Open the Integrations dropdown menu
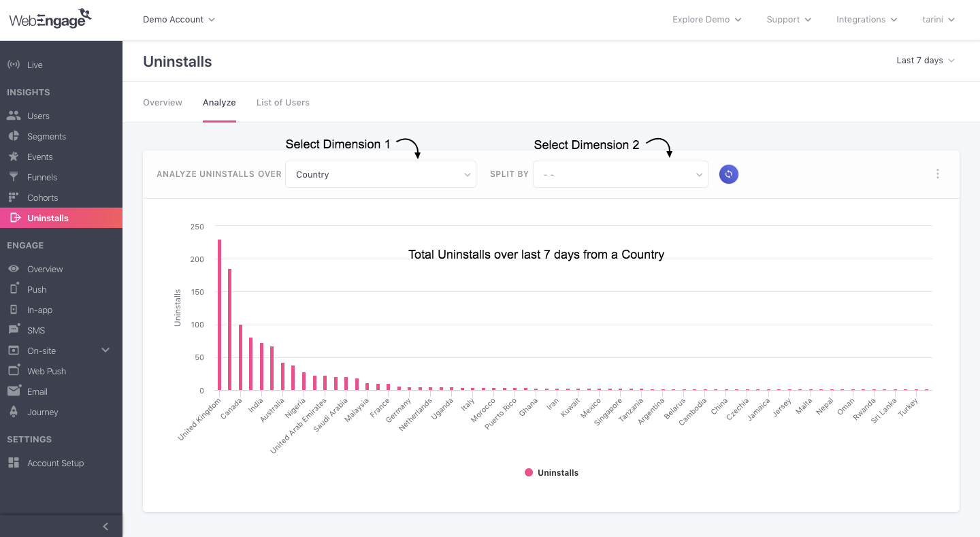The width and height of the screenshot is (980, 537). [x=867, y=20]
